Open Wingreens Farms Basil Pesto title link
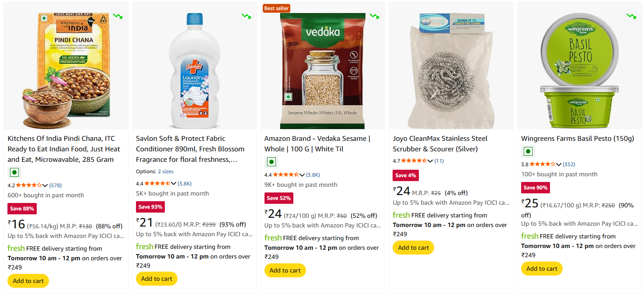This screenshot has width=644, height=297. (x=577, y=139)
